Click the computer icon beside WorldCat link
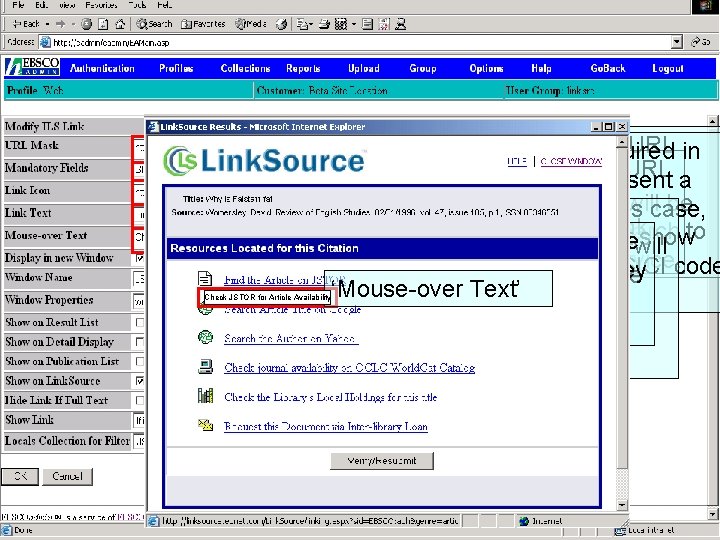 point(205,366)
